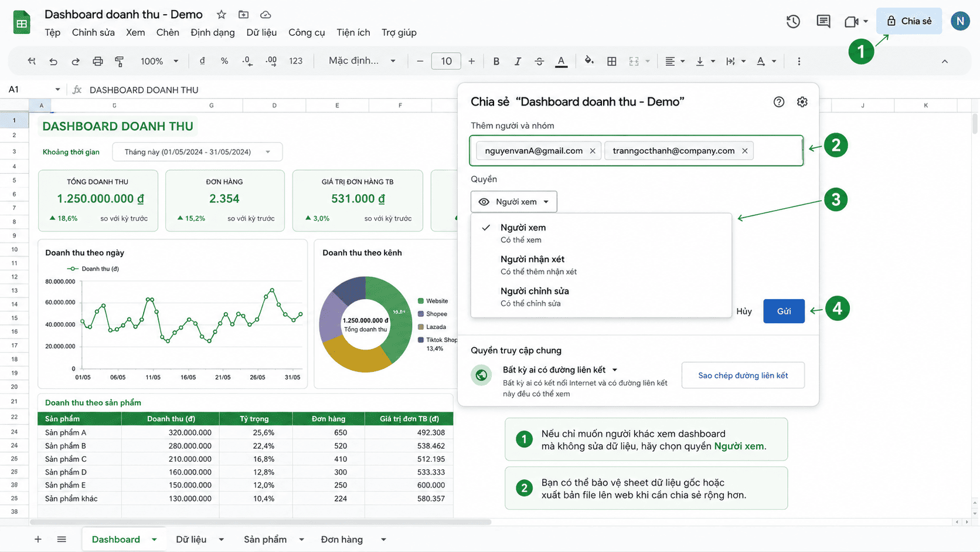Remove tranngocthanh@company.com from recipients
Screen dimensions: 980x552
coord(745,151)
